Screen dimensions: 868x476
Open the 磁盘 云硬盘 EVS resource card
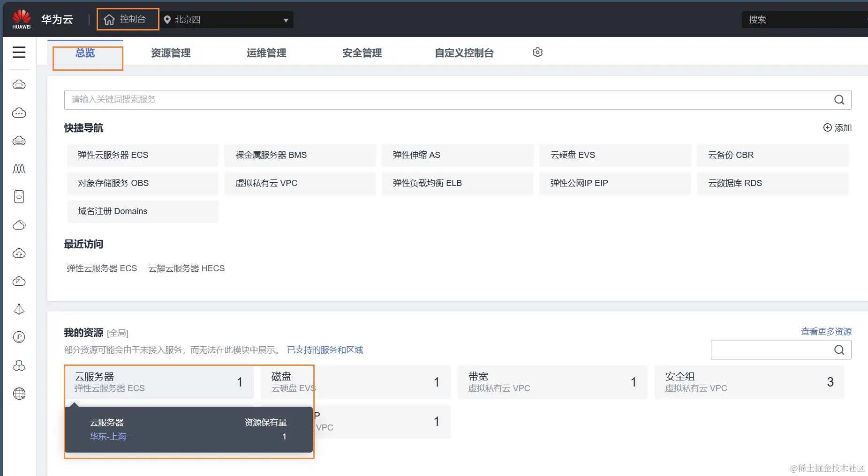pyautogui.click(x=355, y=382)
